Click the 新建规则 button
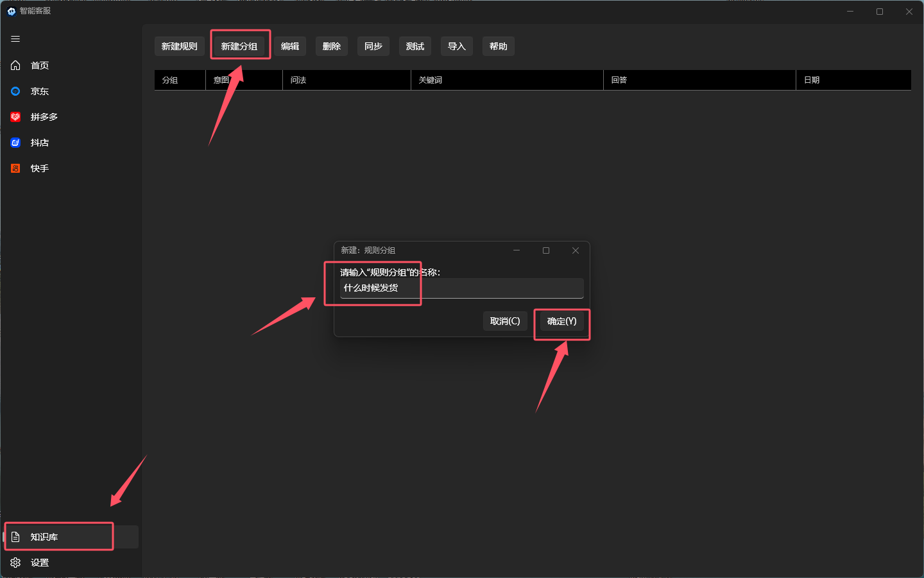Image resolution: width=924 pixels, height=578 pixels. [180, 46]
